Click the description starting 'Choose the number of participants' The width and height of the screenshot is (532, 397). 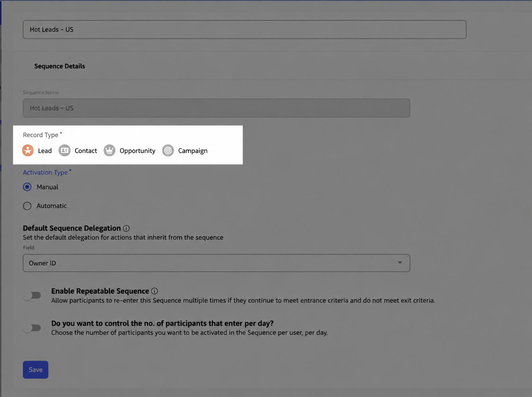pos(189,332)
